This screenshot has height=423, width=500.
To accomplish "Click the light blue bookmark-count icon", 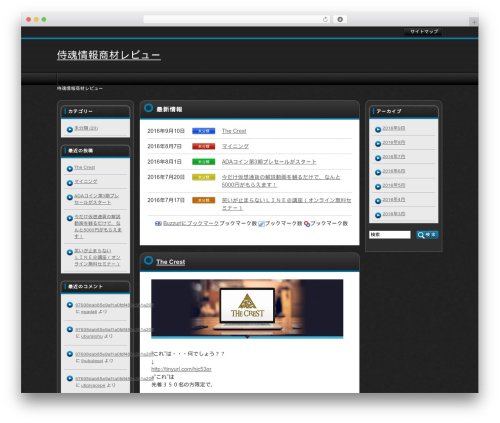I will point(262,224).
